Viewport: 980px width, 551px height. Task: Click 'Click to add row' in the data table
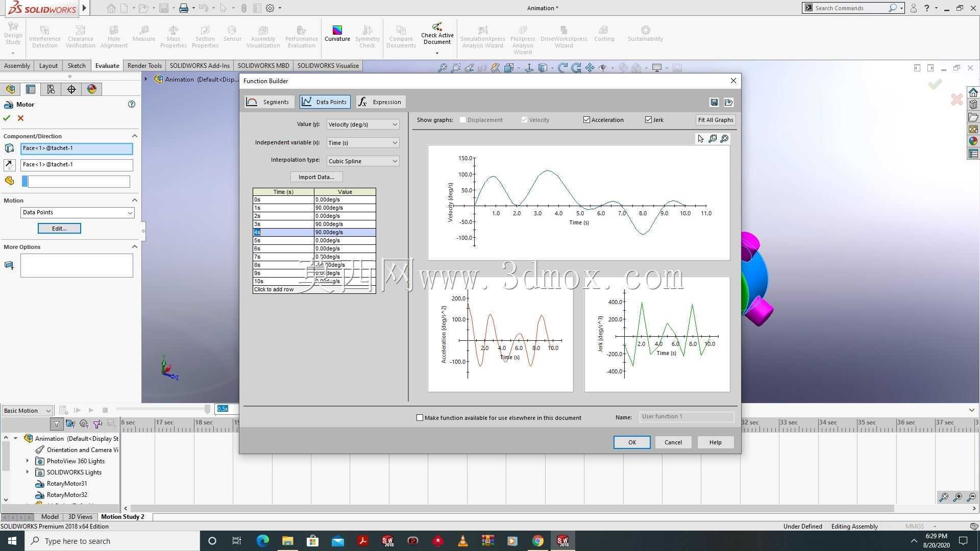314,290
